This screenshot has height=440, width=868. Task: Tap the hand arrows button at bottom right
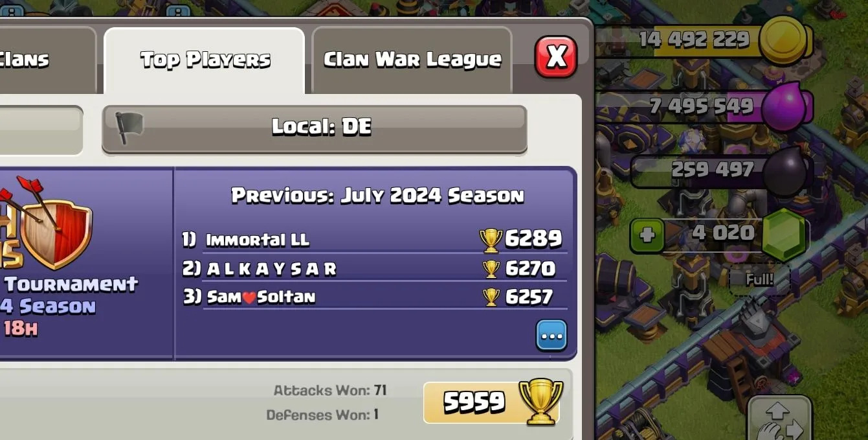[779, 419]
